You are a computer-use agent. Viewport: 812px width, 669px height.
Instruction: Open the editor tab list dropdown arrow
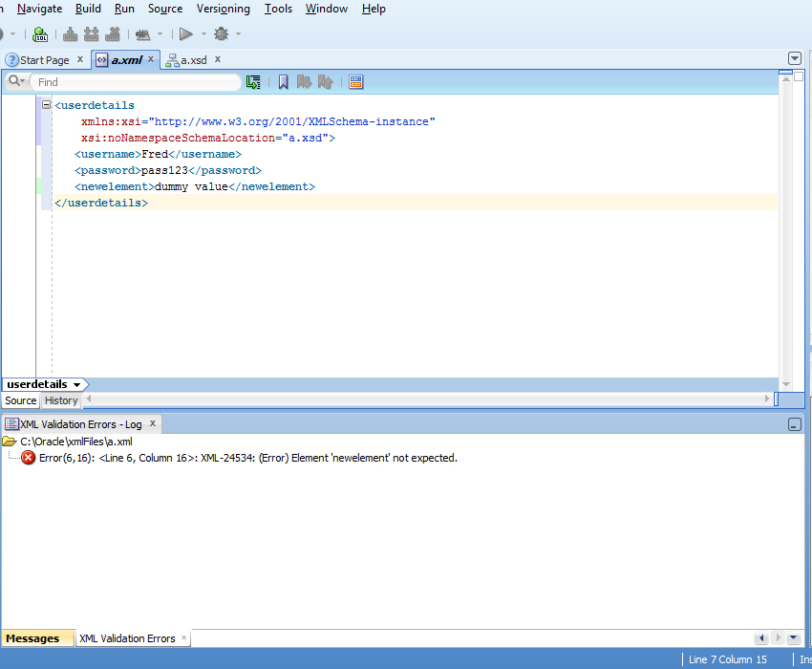point(794,58)
